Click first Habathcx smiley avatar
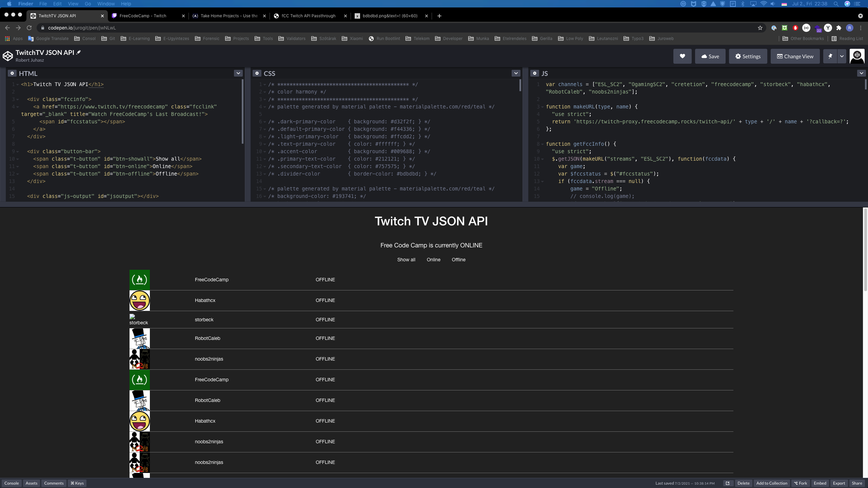Screen dimensions: 868x488 tap(139, 301)
